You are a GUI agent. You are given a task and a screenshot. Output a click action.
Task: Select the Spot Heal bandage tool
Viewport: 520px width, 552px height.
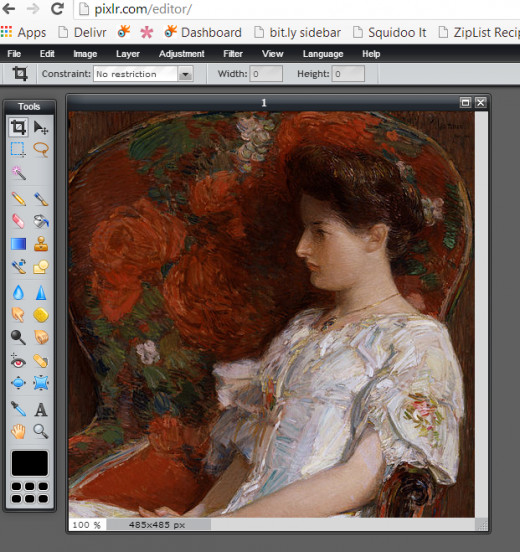coord(41,361)
